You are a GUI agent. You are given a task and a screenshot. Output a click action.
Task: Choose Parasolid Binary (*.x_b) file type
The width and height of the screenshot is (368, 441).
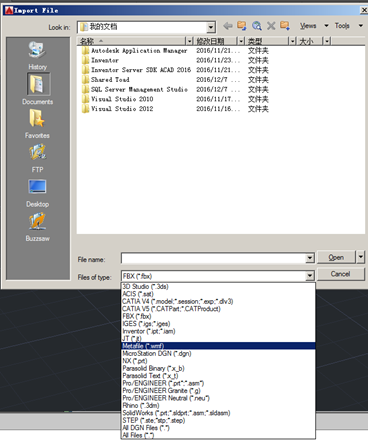(218, 368)
